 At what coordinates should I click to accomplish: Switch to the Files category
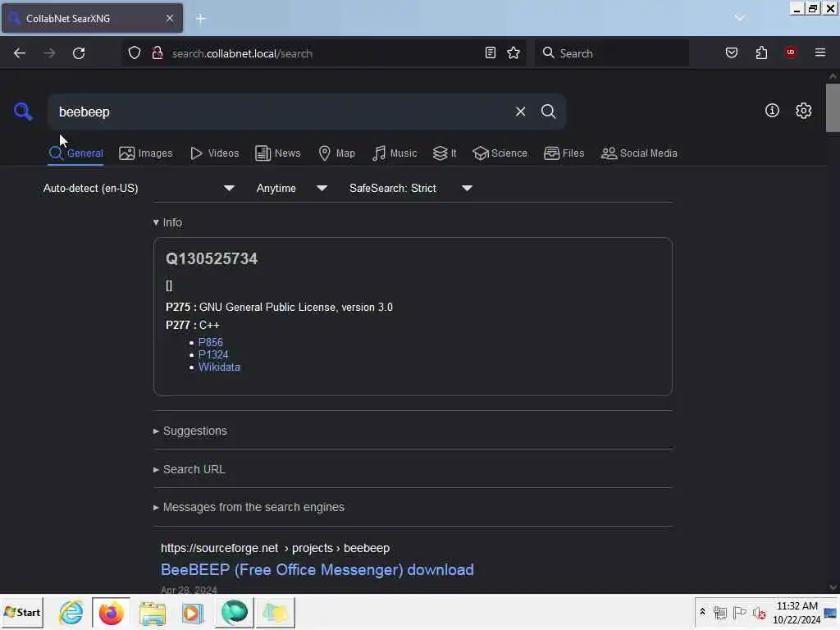(564, 153)
